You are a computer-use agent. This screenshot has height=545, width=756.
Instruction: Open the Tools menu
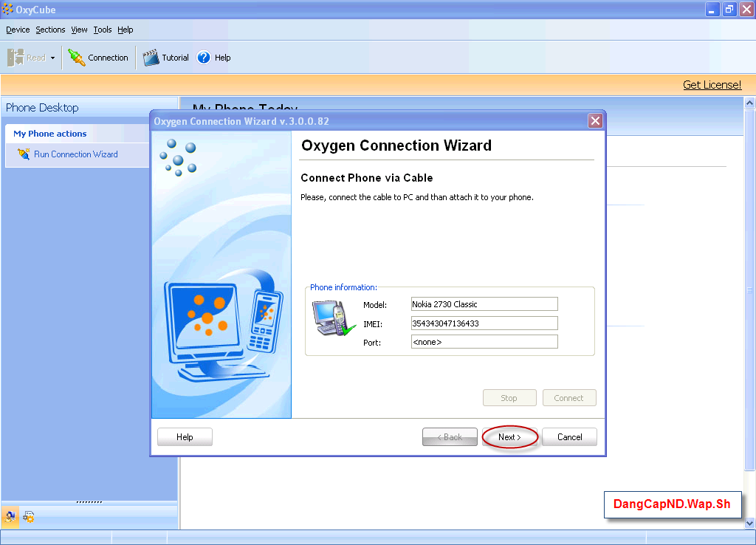[102, 30]
